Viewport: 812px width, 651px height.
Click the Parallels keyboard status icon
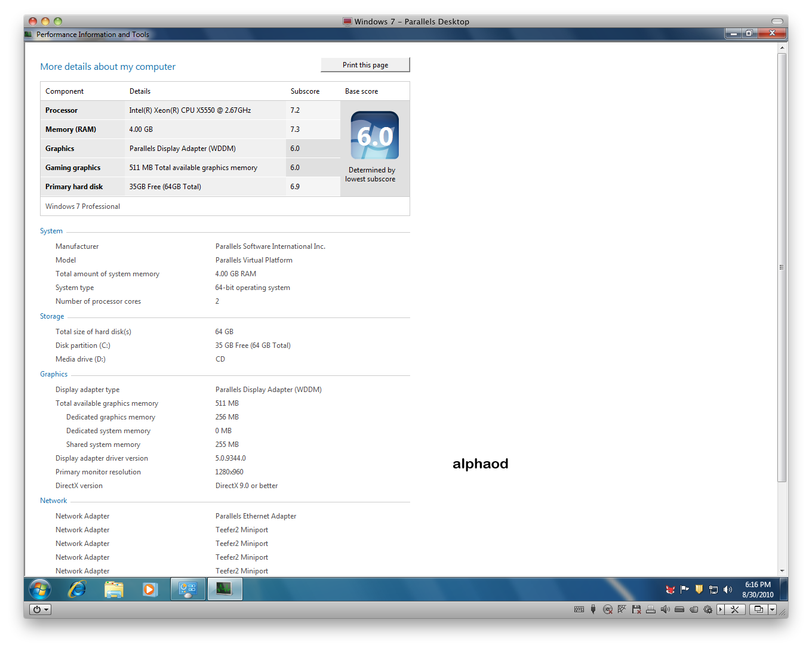[x=579, y=609]
